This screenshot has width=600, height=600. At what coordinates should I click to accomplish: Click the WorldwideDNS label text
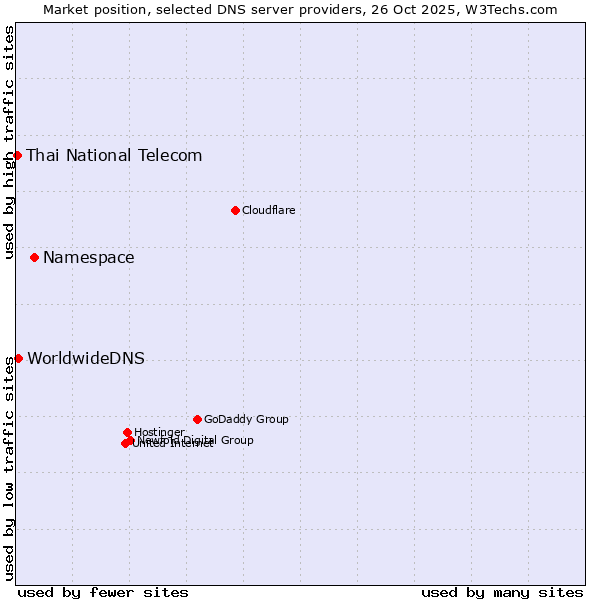tap(85, 358)
